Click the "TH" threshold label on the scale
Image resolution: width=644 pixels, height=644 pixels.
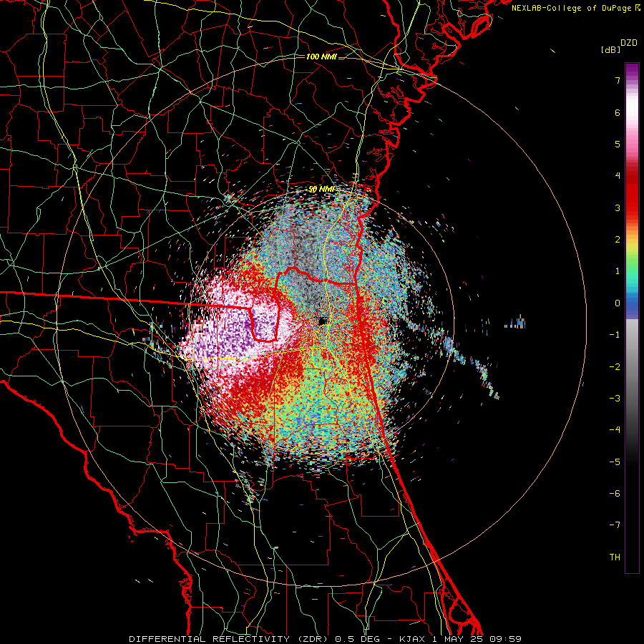615,557
